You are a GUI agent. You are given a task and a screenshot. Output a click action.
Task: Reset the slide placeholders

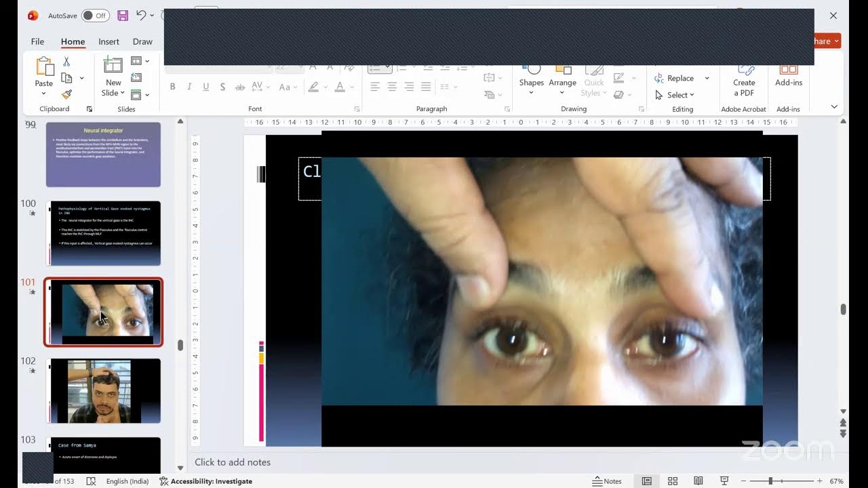(x=136, y=78)
